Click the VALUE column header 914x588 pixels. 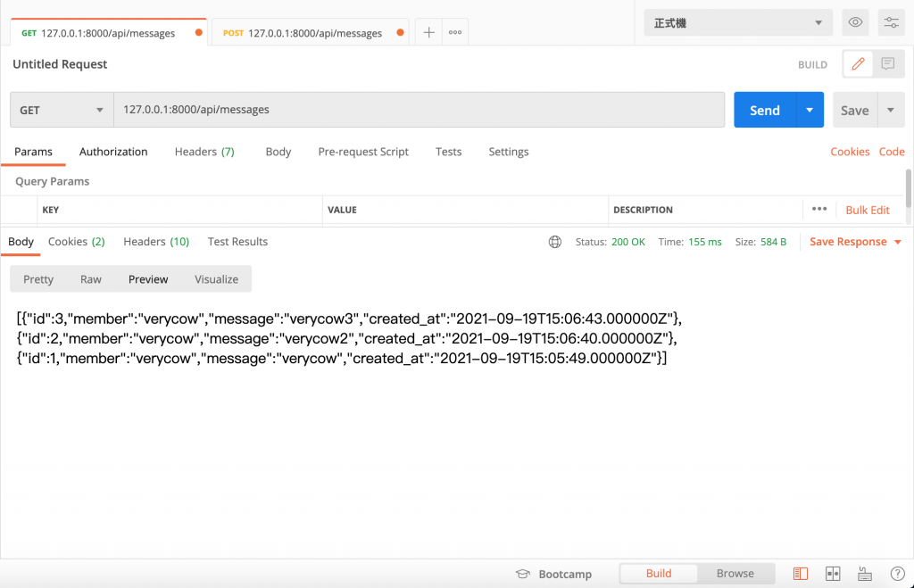click(342, 210)
